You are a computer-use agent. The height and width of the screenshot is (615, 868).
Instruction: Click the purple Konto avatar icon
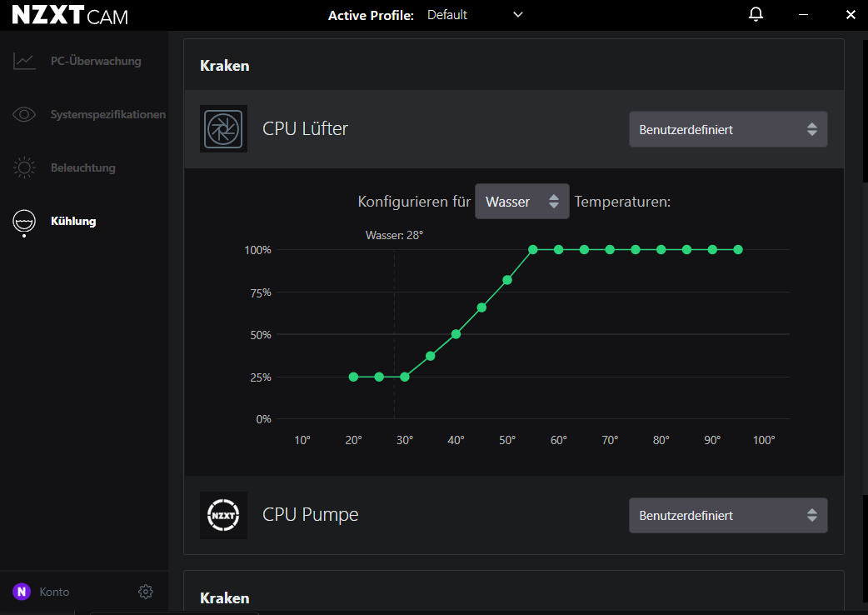[22, 592]
